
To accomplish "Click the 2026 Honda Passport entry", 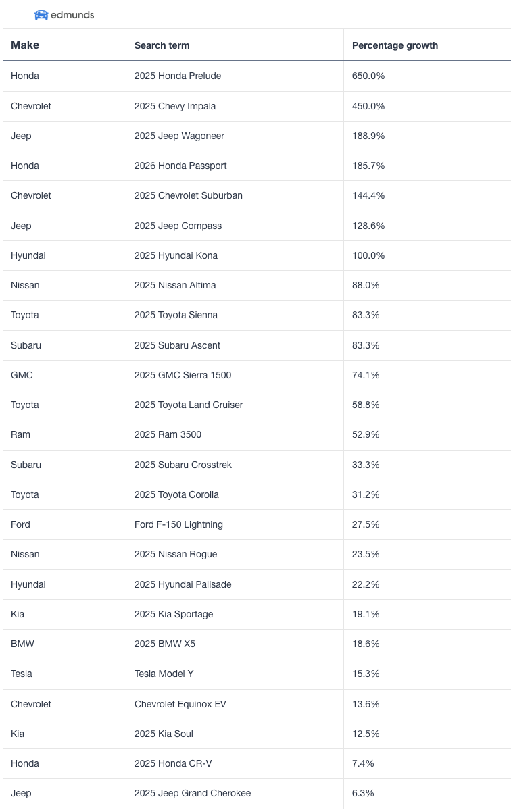I will (180, 166).
